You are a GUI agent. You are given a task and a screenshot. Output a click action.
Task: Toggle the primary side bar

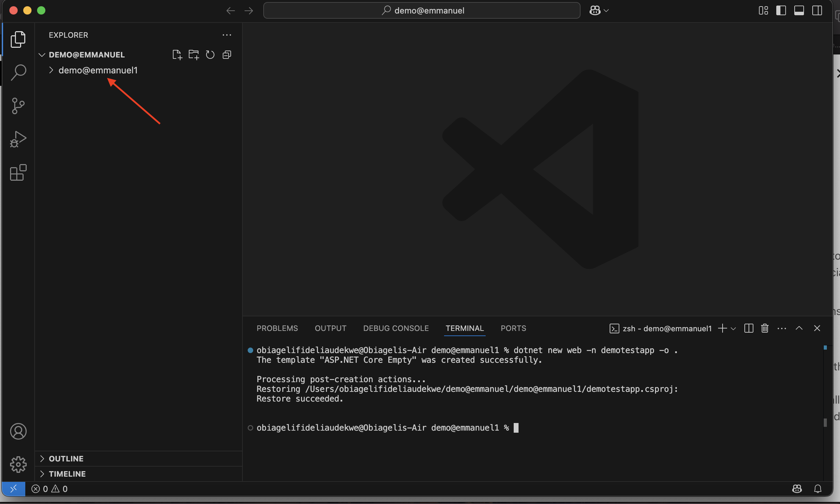click(x=781, y=11)
